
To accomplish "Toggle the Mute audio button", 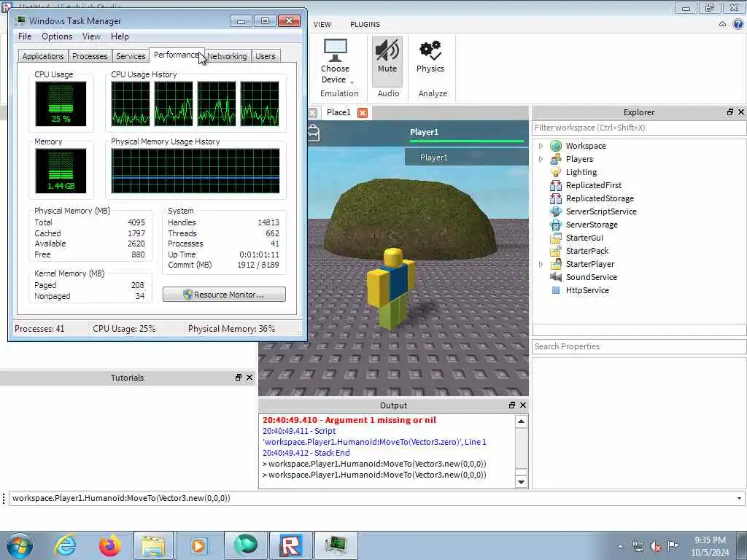I will pos(387,61).
